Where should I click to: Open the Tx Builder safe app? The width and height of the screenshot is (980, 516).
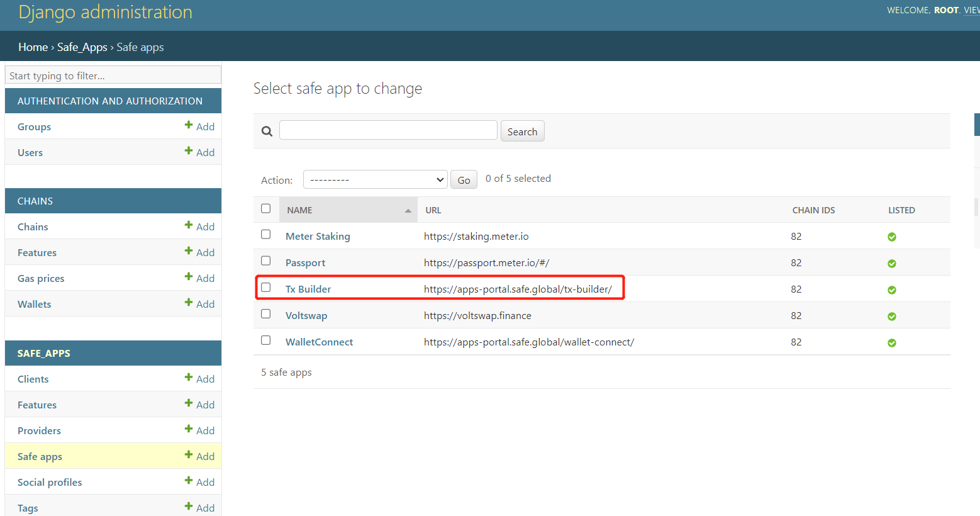(308, 289)
